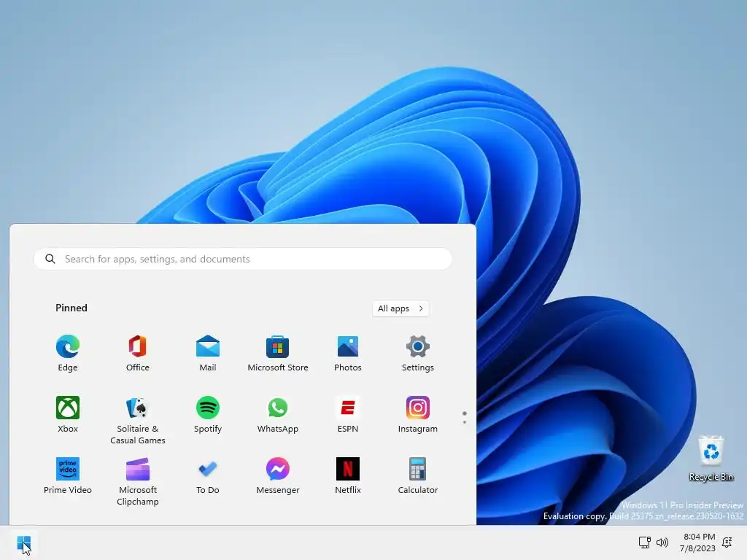
Task: Open the Mail app
Action: click(208, 354)
